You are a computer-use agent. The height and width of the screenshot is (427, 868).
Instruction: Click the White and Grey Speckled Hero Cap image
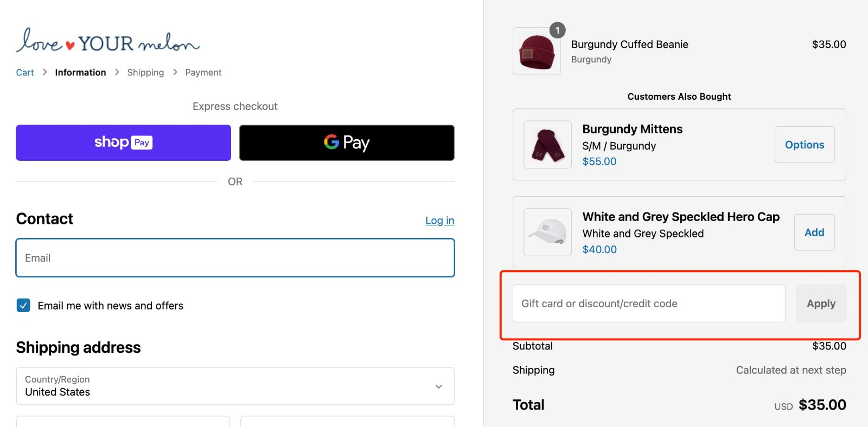547,232
